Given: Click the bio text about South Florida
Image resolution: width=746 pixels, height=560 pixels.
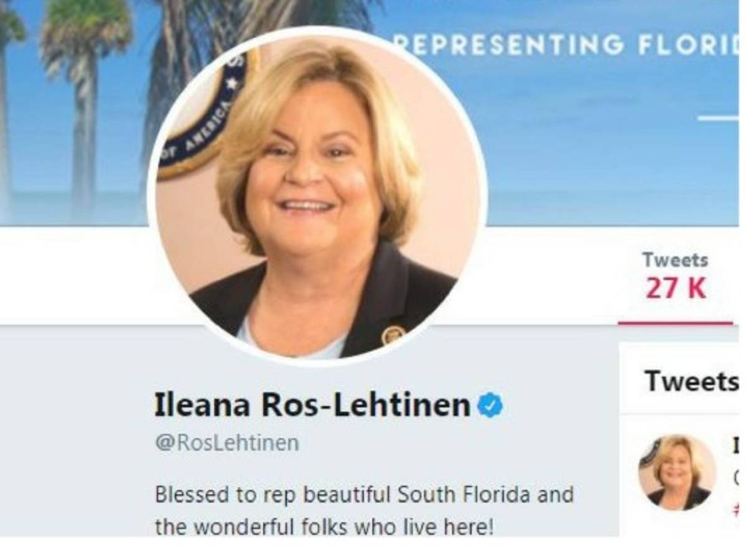Looking at the screenshot, I should [364, 495].
